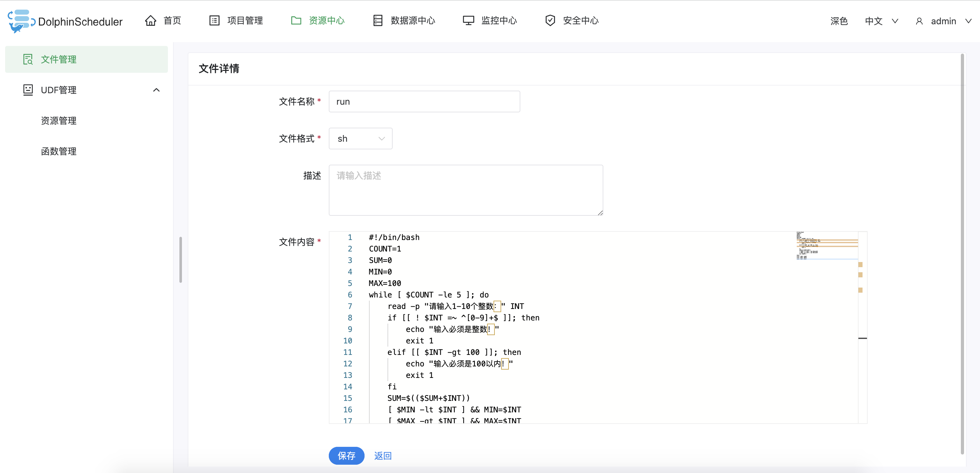
Task: Click the admin user avatar icon
Action: tap(919, 21)
